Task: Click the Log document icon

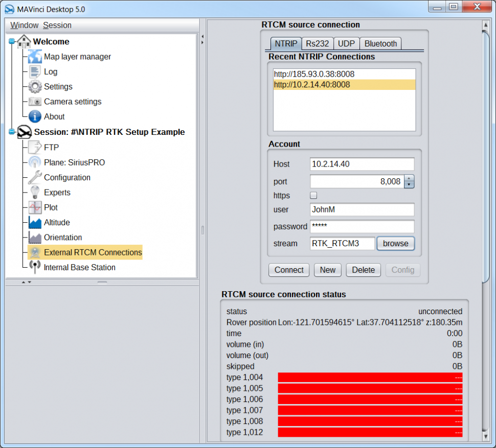Action: pos(35,72)
